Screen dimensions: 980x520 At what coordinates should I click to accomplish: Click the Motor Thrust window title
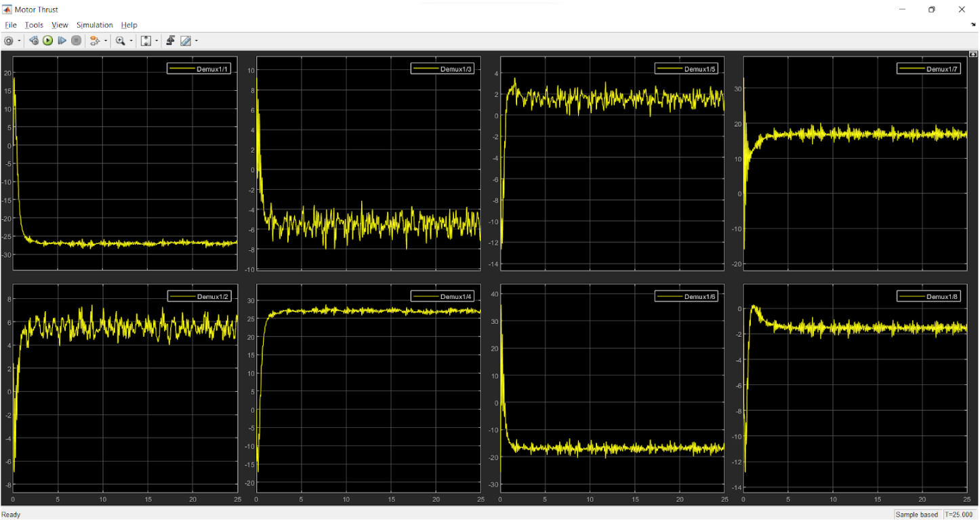[x=37, y=9]
